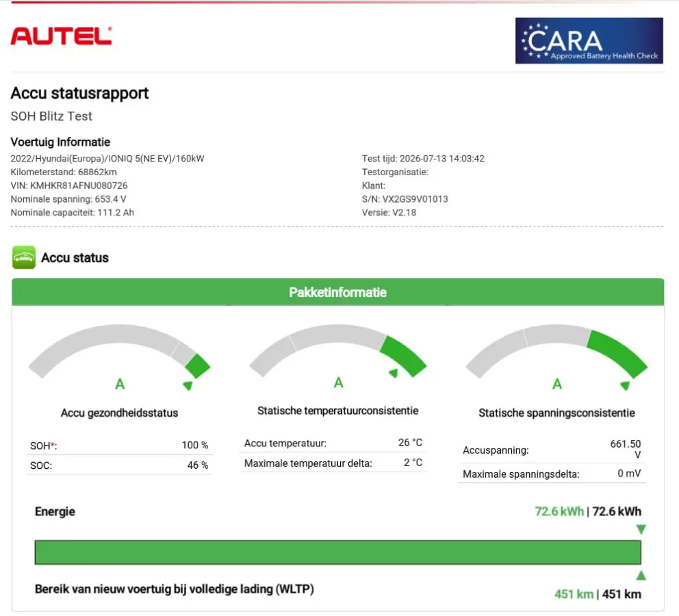The width and height of the screenshot is (679, 616).
Task: Click the Statische spanningsconsistentie gauge
Action: pos(556,350)
